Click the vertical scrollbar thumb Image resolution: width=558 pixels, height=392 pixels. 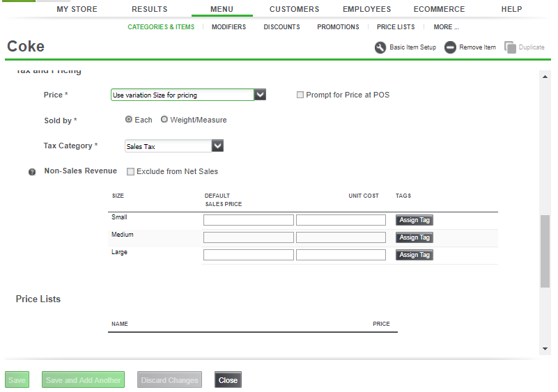click(x=545, y=251)
